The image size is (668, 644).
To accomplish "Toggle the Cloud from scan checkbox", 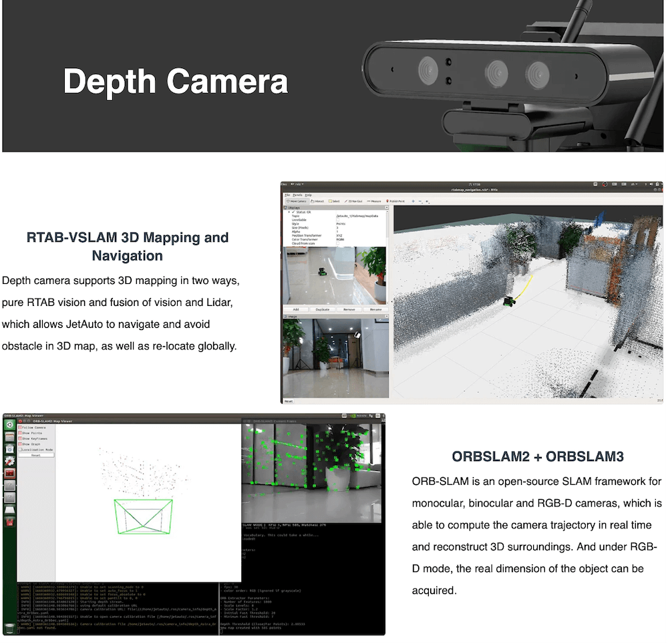I will [338, 244].
